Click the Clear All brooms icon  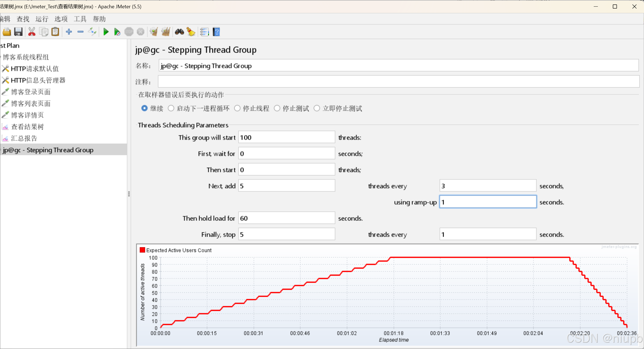[x=166, y=32]
